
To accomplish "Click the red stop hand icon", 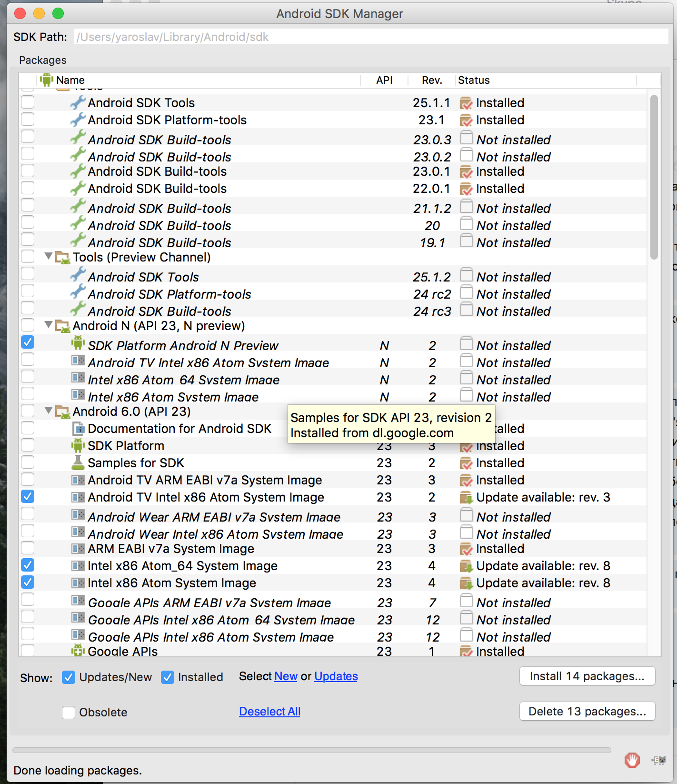I will (632, 760).
